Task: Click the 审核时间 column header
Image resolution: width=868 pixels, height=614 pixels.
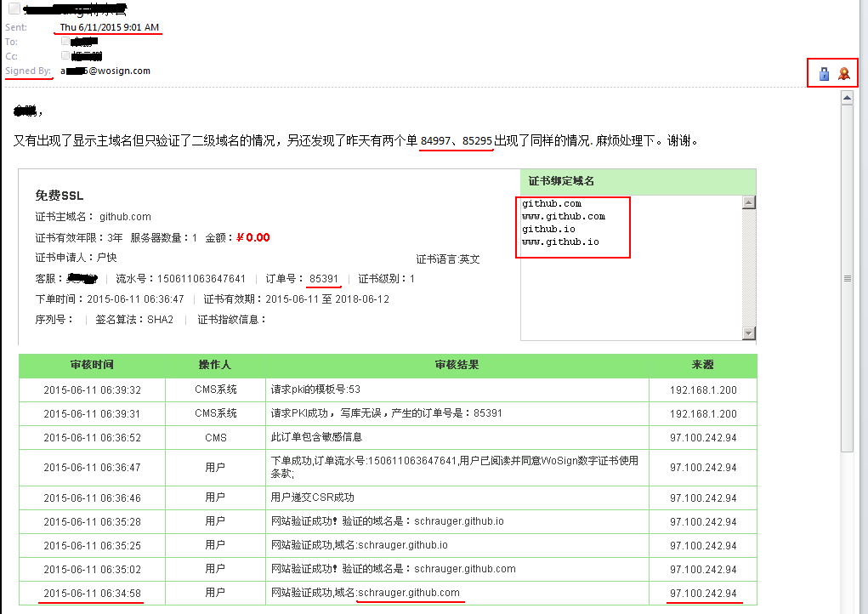Action: pos(92,365)
